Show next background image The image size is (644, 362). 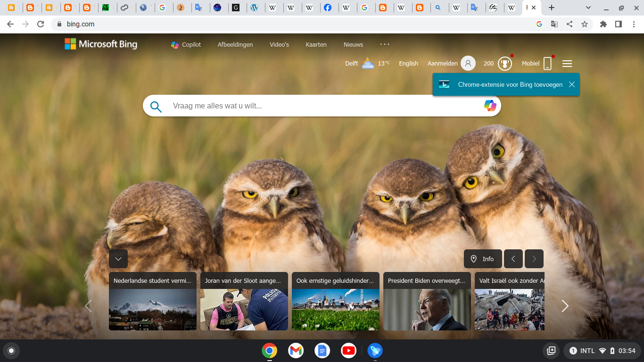[534, 259]
